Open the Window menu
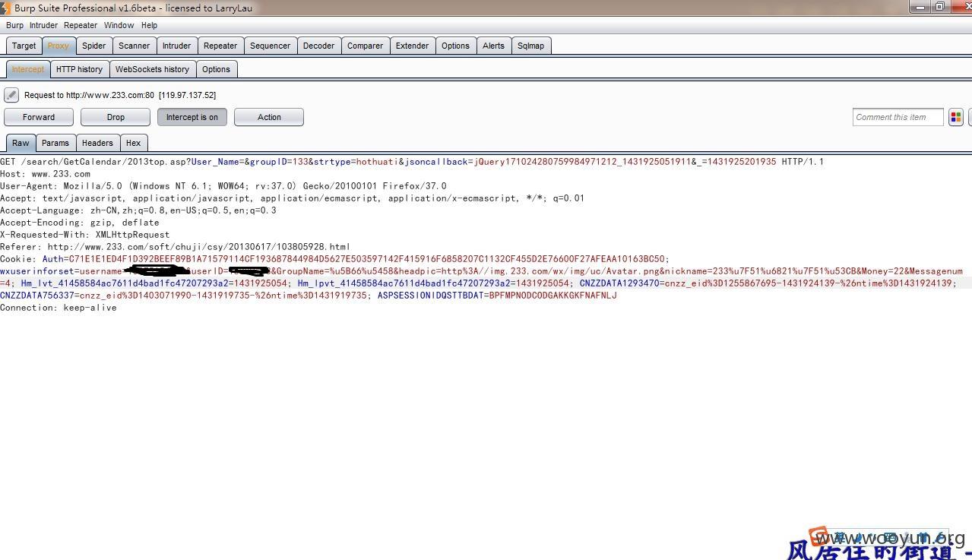The image size is (972, 560). 119,25
